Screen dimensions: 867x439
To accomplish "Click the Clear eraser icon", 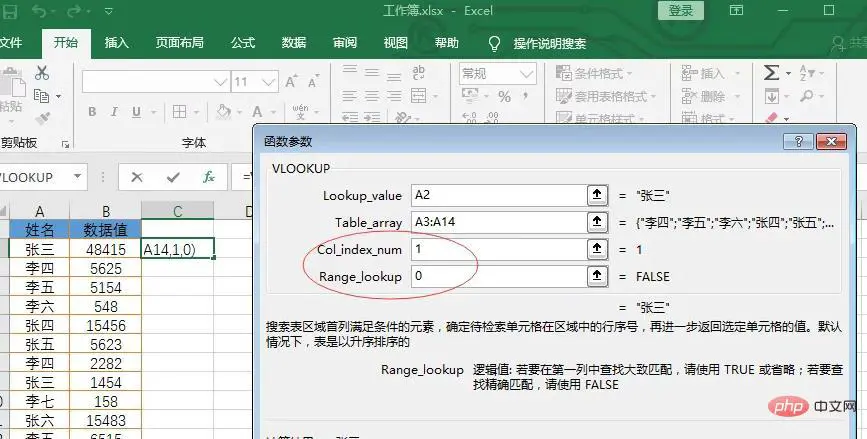I will click(x=772, y=118).
